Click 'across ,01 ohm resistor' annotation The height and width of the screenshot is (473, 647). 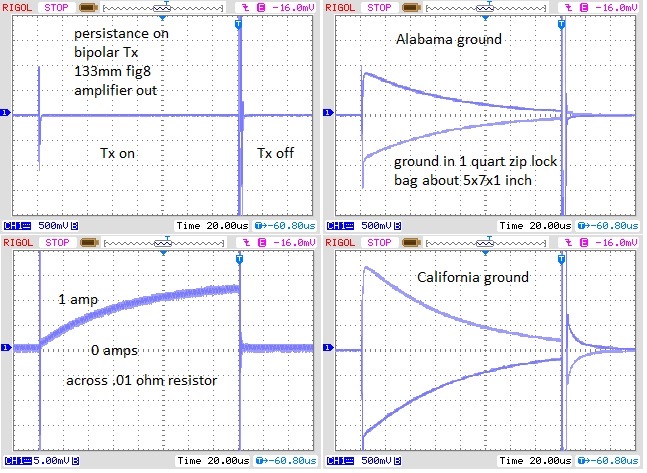tap(142, 381)
